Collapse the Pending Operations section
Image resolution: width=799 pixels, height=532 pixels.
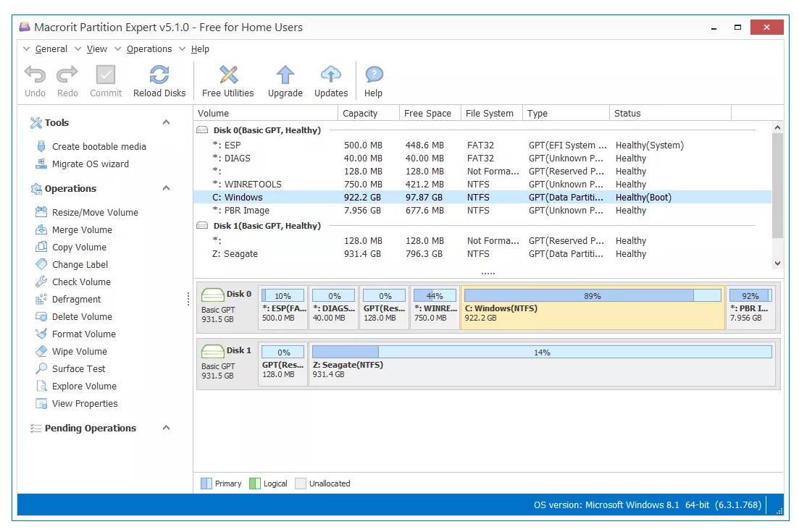pyautogui.click(x=166, y=428)
